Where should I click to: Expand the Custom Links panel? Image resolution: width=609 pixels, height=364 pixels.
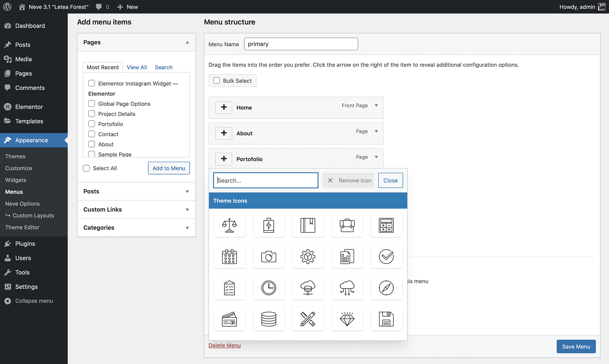pos(136,210)
